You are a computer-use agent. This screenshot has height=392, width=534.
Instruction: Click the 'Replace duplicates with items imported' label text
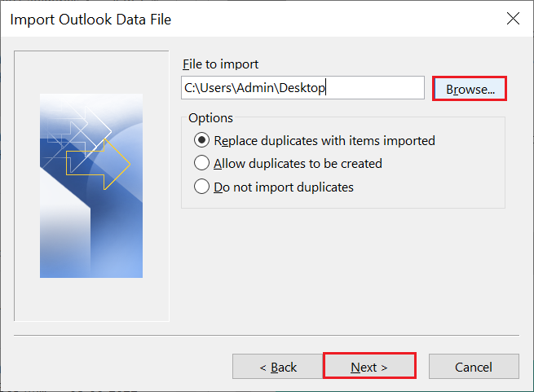pos(324,141)
